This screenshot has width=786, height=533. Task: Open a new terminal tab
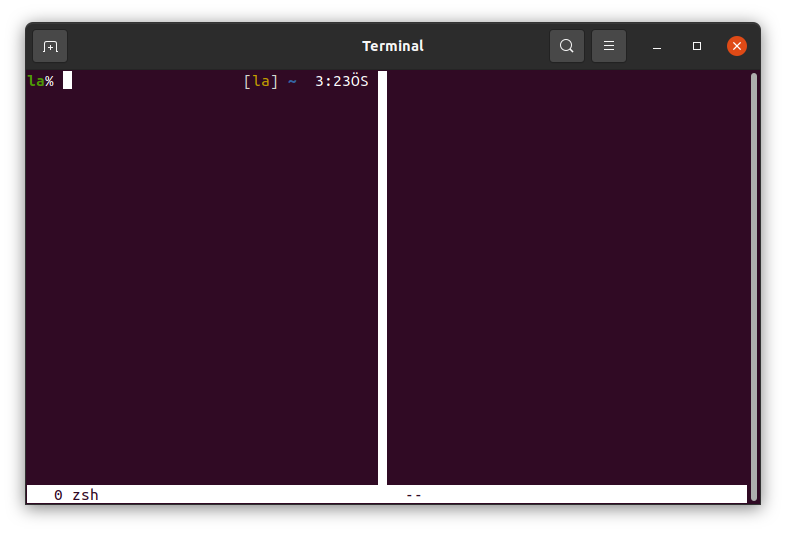pyautogui.click(x=50, y=46)
